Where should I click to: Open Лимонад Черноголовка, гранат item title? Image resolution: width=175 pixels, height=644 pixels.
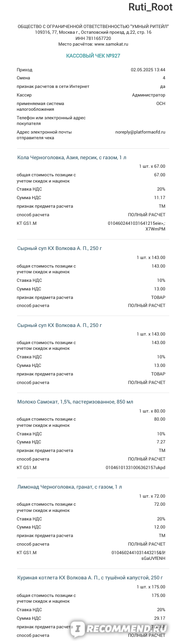(x=69, y=487)
